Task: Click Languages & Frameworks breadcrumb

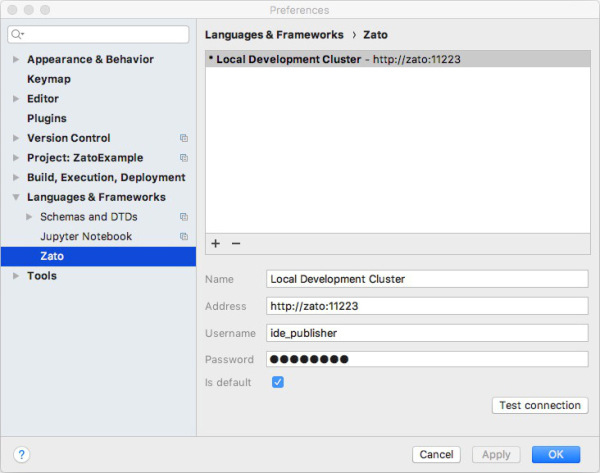Action: [274, 35]
